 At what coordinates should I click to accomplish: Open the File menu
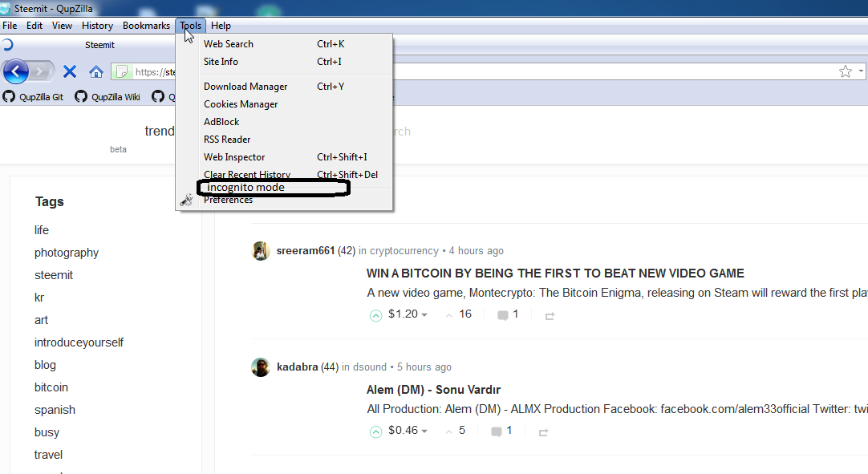[10, 26]
